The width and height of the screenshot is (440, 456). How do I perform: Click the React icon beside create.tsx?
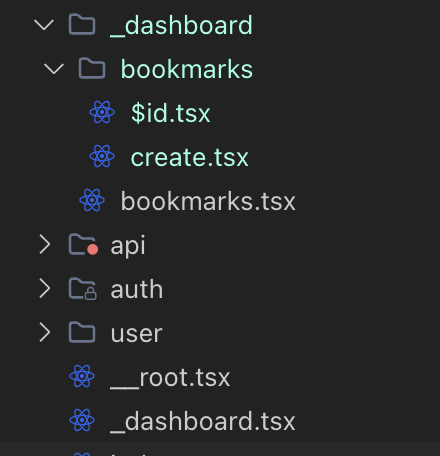[x=102, y=156]
